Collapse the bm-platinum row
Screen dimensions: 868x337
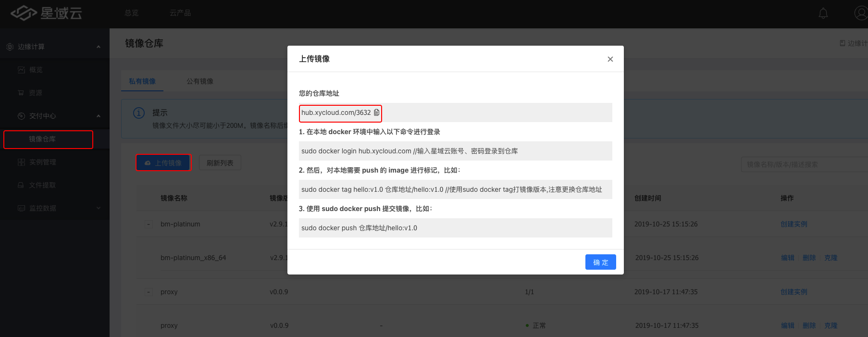point(149,224)
